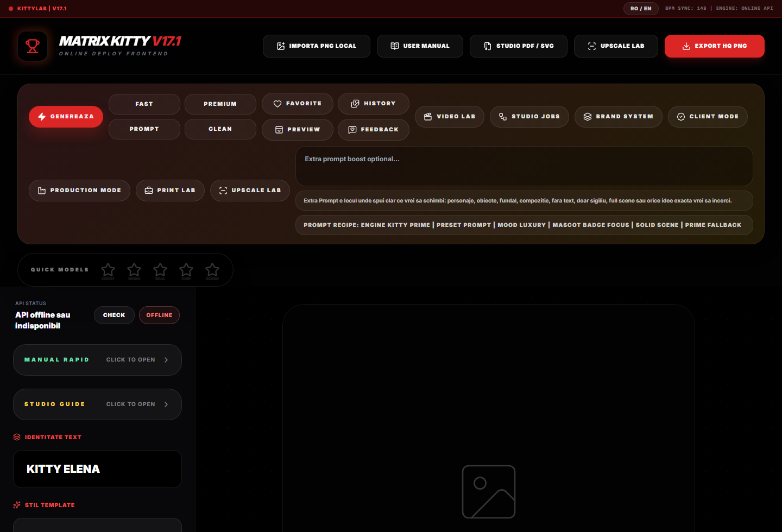Open the Favorite list
Screen dimensions: 782x532
point(298,104)
